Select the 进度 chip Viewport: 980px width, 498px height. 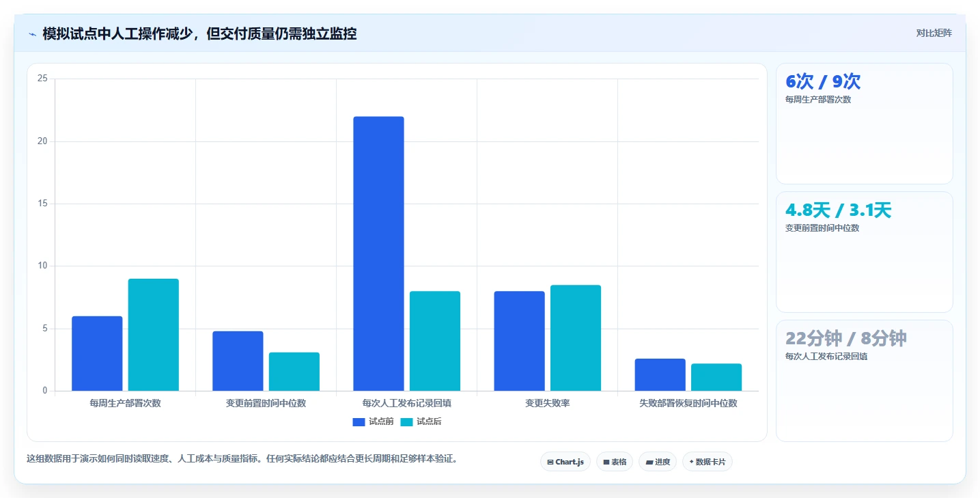[x=658, y=462]
